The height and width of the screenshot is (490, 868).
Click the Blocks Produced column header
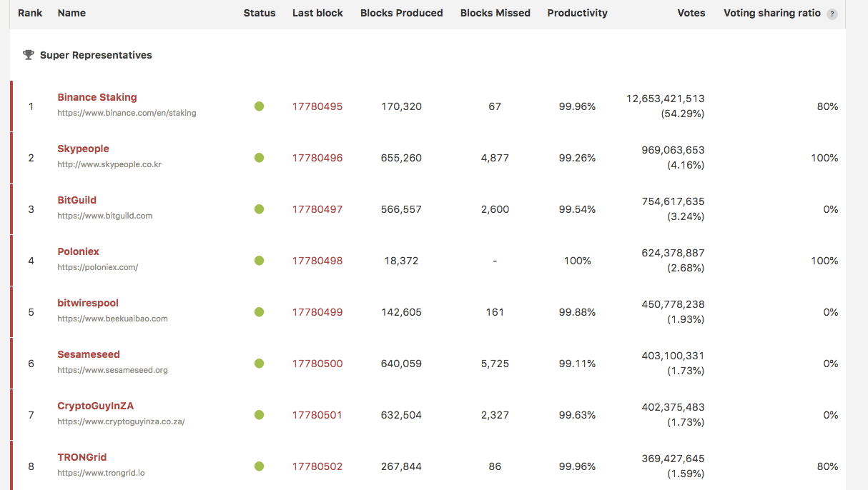[x=401, y=13]
